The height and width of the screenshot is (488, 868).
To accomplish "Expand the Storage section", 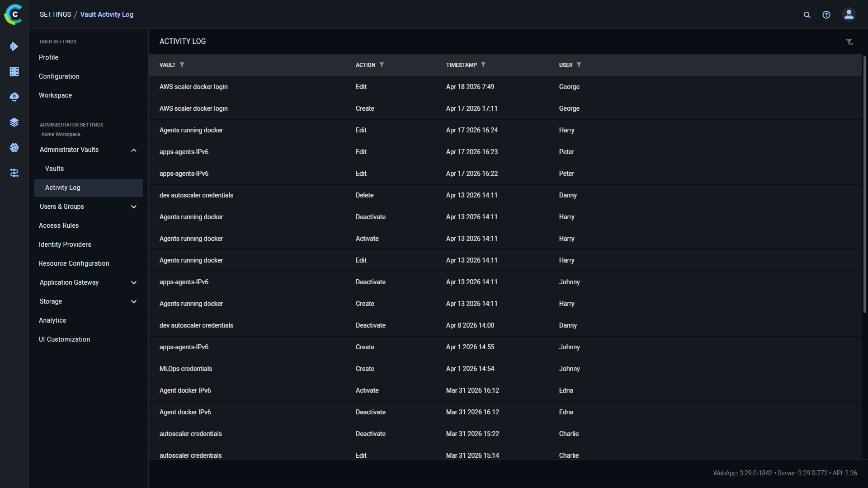I will pos(134,302).
